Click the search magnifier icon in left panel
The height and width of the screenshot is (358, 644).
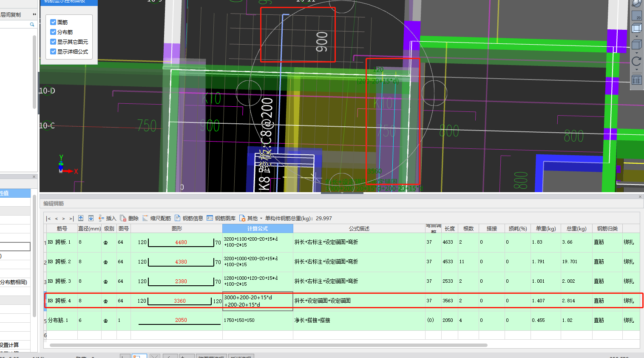point(32,25)
